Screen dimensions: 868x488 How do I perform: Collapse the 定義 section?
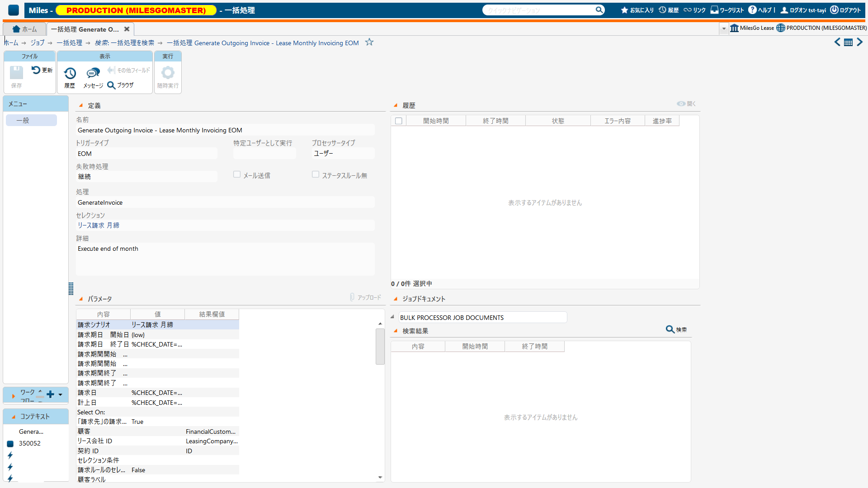[x=81, y=105]
